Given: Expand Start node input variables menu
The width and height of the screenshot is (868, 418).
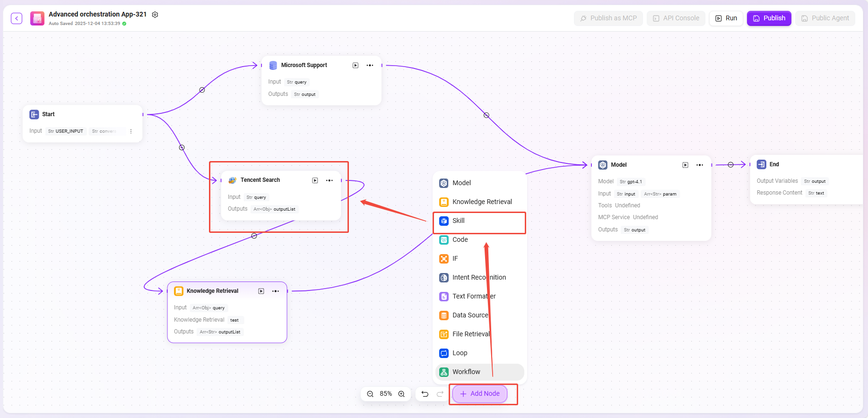Looking at the screenshot, I should pos(131,131).
